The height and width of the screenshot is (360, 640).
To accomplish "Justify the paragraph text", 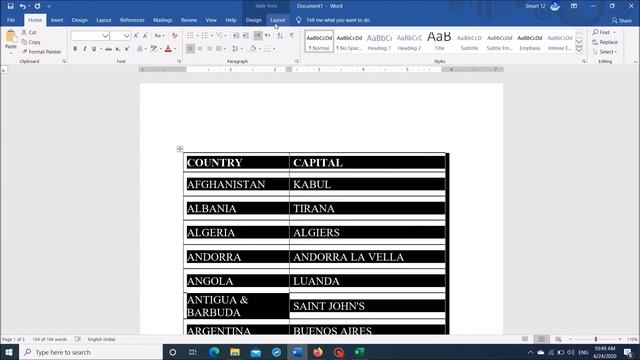I will pos(219,49).
